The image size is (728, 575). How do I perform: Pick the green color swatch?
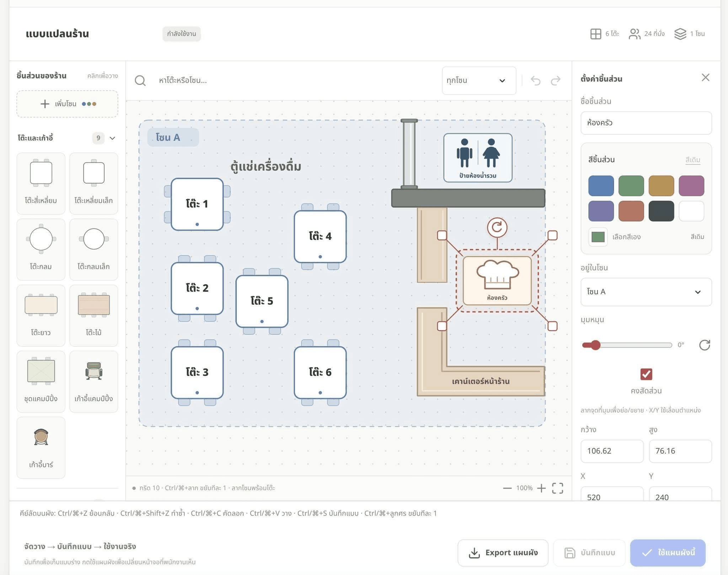pyautogui.click(x=631, y=186)
